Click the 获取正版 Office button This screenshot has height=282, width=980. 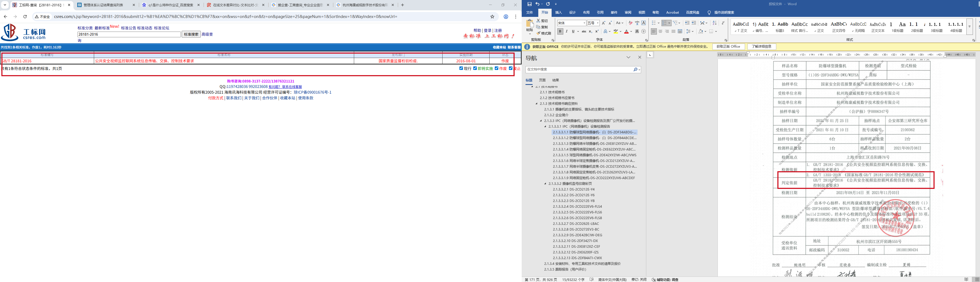click(x=728, y=47)
